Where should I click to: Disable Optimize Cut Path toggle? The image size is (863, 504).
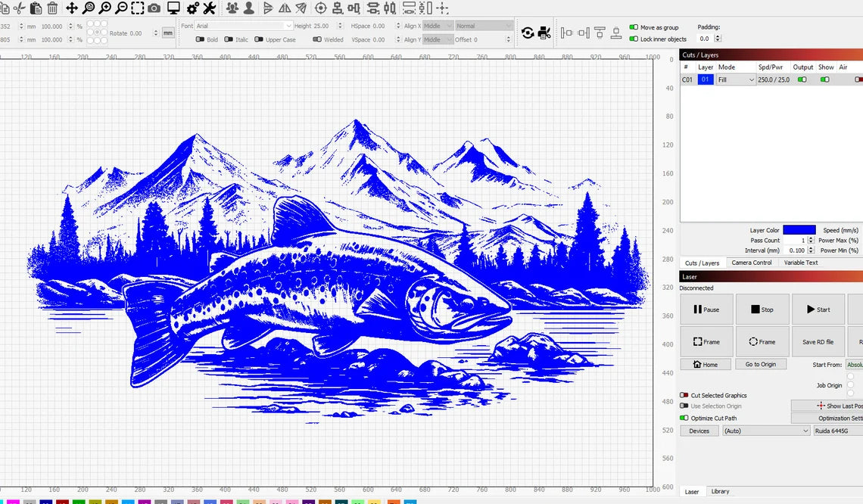tap(684, 418)
